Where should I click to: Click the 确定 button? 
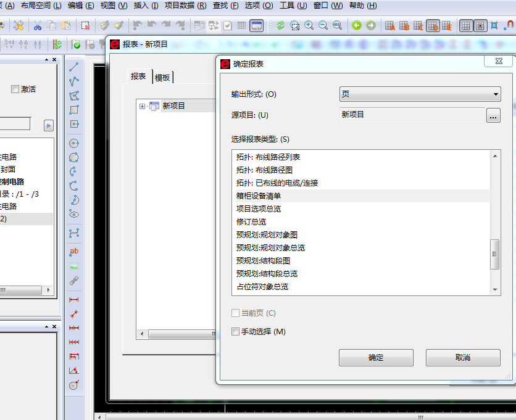coord(376,358)
